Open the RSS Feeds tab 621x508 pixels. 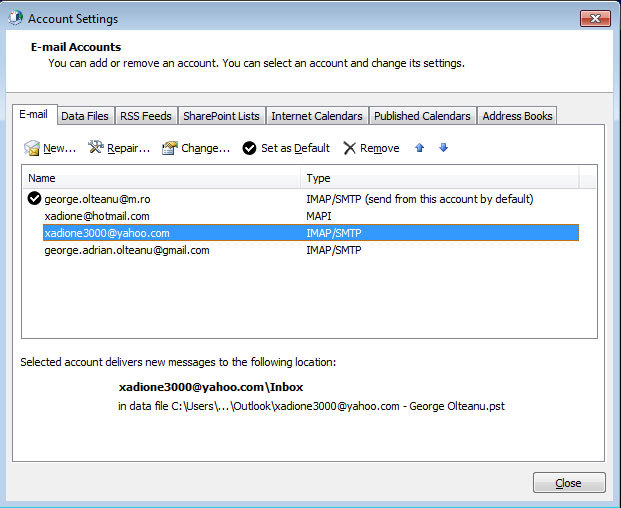coord(146,116)
